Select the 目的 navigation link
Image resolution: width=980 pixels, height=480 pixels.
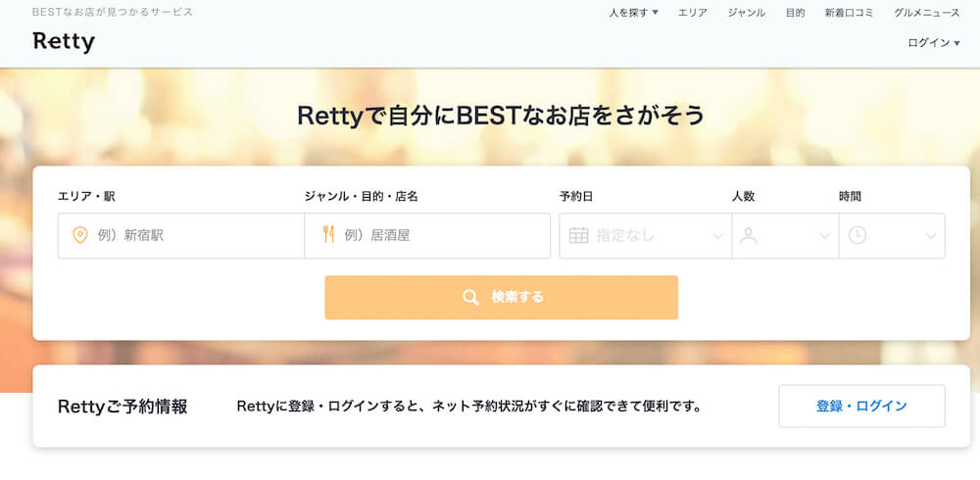point(795,13)
